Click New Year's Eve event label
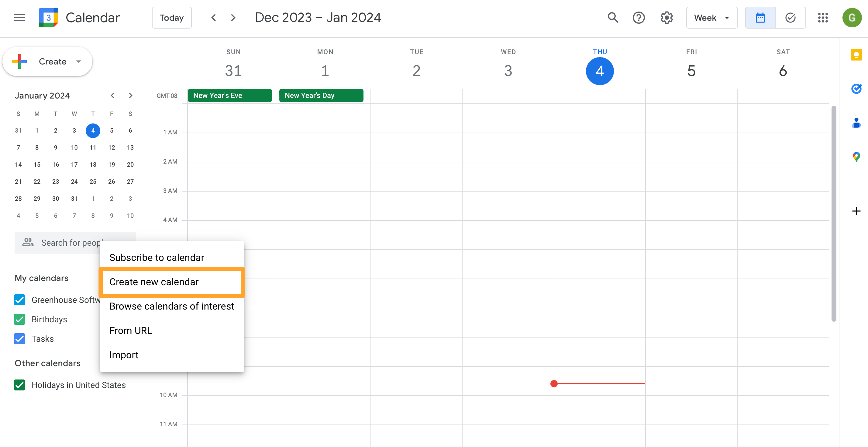 pos(230,95)
